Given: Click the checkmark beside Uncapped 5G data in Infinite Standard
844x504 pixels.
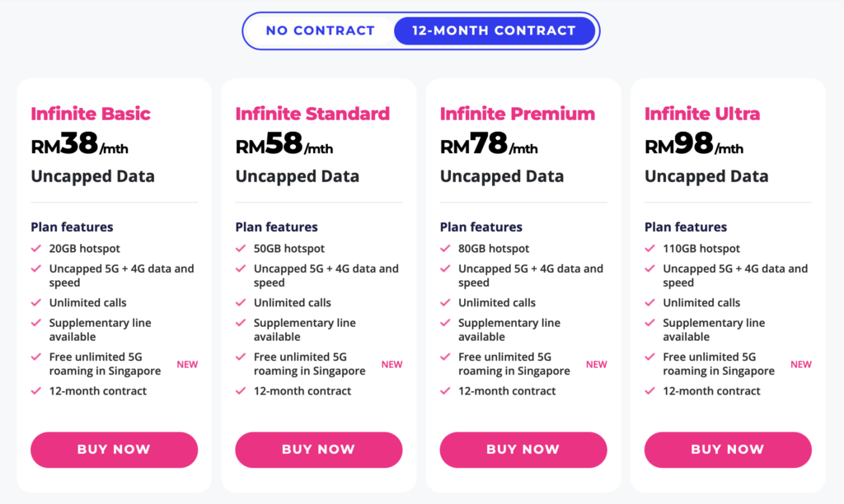Looking at the screenshot, I should [x=240, y=268].
